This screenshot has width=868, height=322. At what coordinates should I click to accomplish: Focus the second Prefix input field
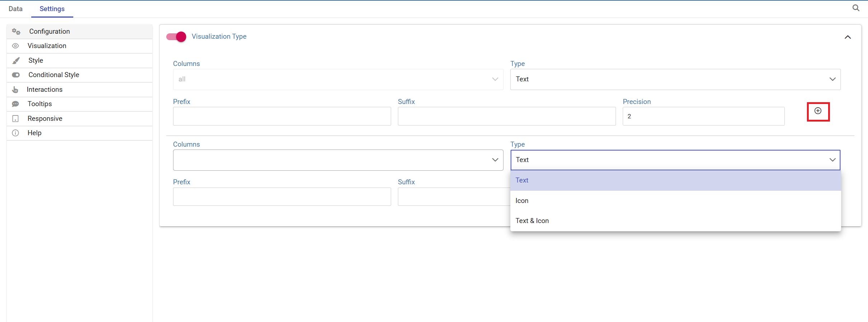coord(282,196)
